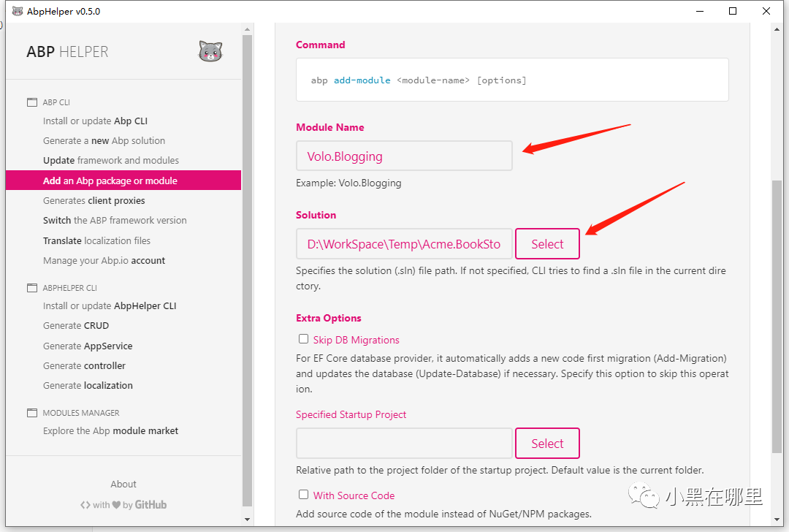This screenshot has height=532, width=789.
Task: Close the AbpHelper window
Action: point(766,11)
